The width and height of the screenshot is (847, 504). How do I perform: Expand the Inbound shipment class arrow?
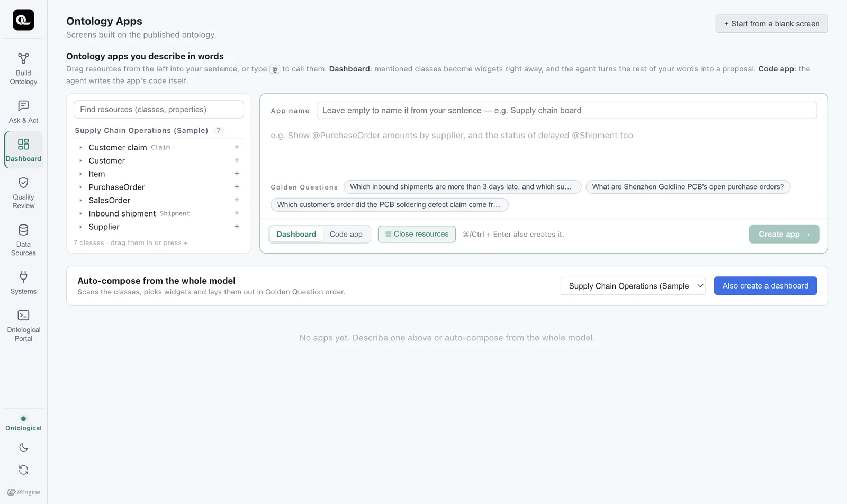click(x=80, y=213)
